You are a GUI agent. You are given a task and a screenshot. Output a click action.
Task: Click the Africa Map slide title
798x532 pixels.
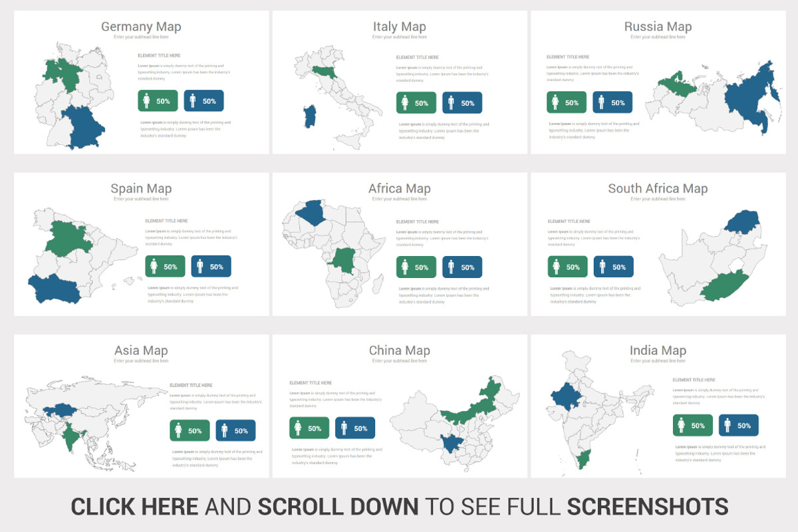click(x=399, y=189)
